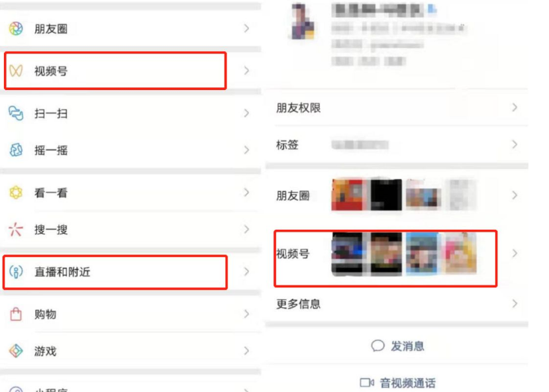Click the chevron beside 视频号 thumbnails

515,254
